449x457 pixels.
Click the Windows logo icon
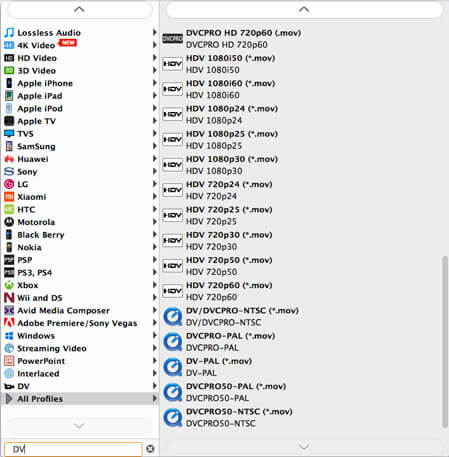[9, 336]
